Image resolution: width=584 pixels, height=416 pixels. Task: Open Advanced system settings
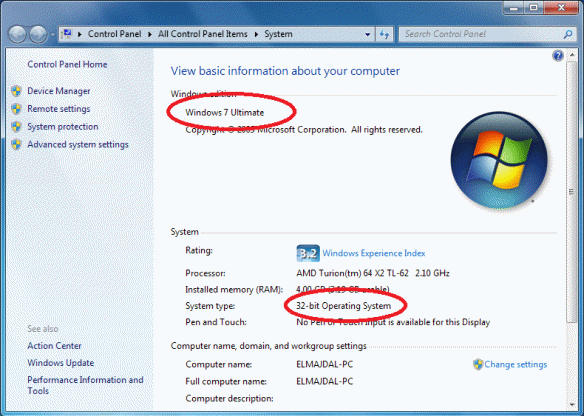point(78,145)
